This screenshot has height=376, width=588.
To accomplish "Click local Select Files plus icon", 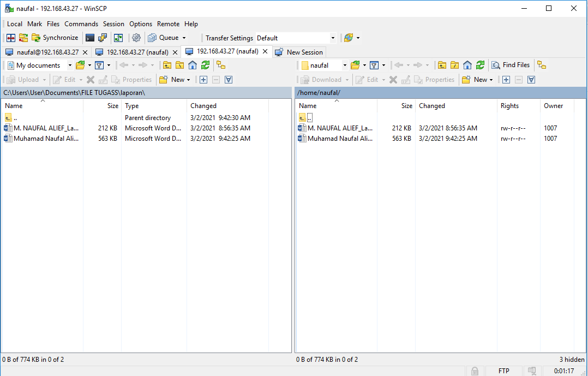I will click(x=203, y=80).
